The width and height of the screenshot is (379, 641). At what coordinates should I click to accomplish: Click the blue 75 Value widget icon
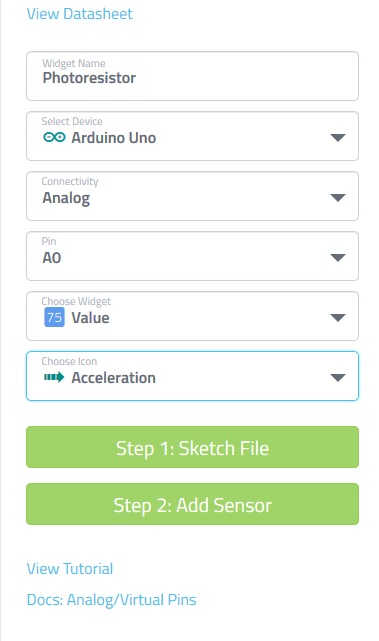click(54, 318)
